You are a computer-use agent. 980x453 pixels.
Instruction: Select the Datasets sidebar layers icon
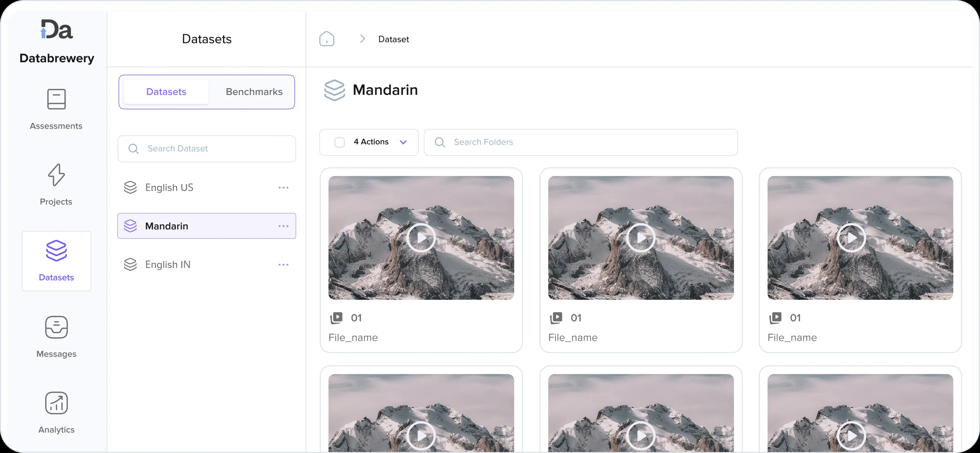tap(56, 251)
